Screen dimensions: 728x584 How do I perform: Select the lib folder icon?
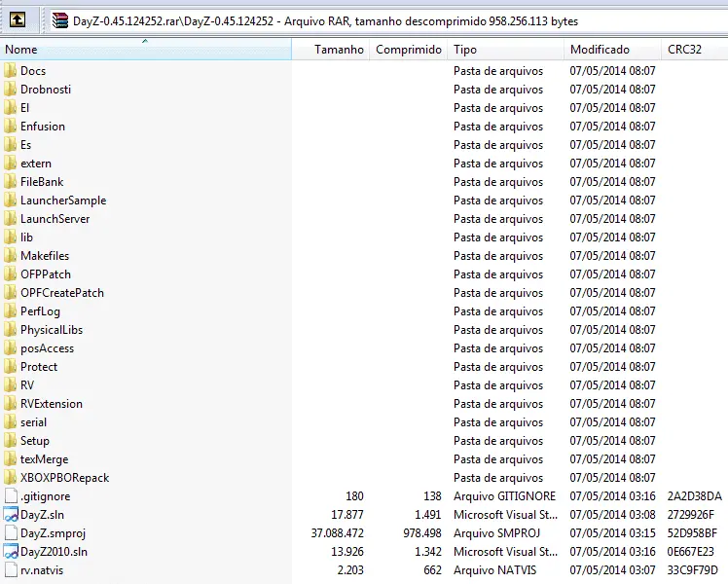click(10, 237)
